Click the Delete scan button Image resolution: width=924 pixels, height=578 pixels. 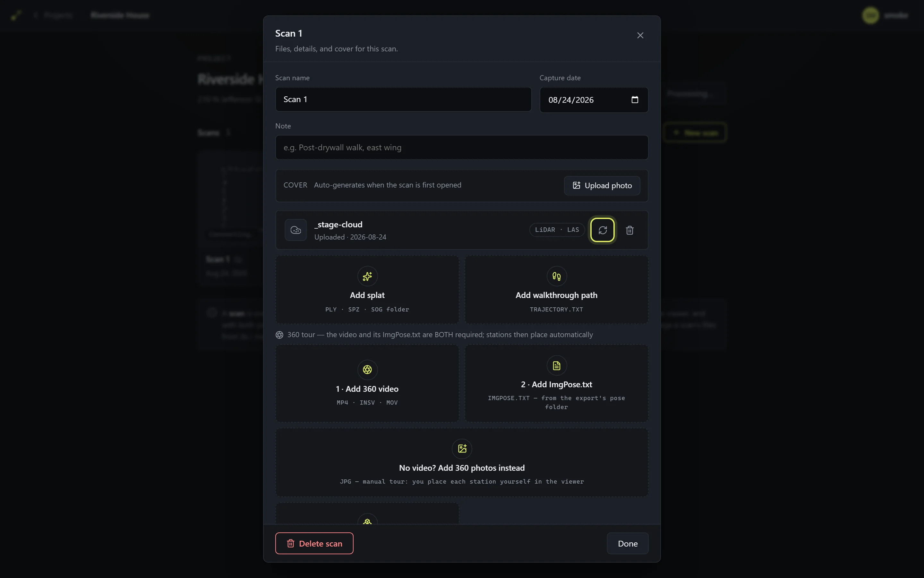[x=314, y=544]
